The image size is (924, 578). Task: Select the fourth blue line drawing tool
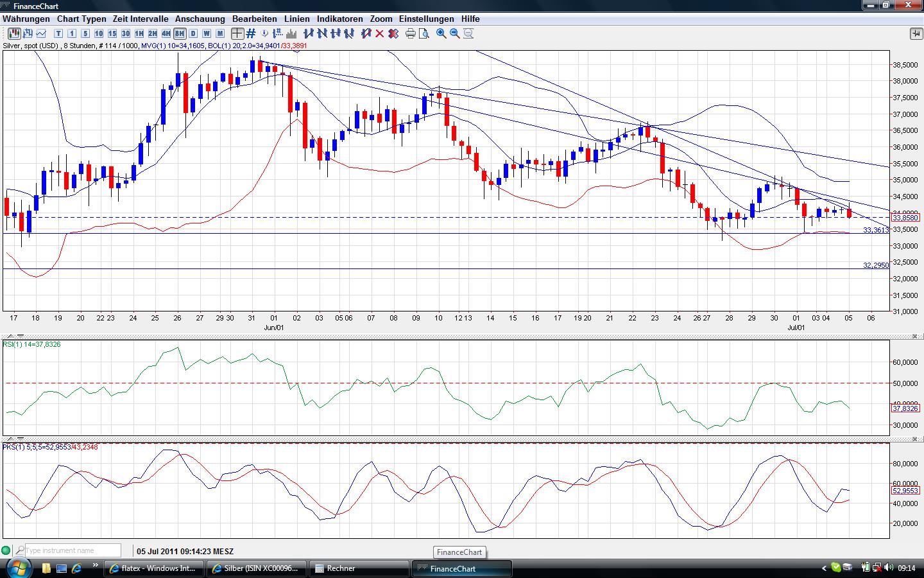pyautogui.click(x=349, y=33)
